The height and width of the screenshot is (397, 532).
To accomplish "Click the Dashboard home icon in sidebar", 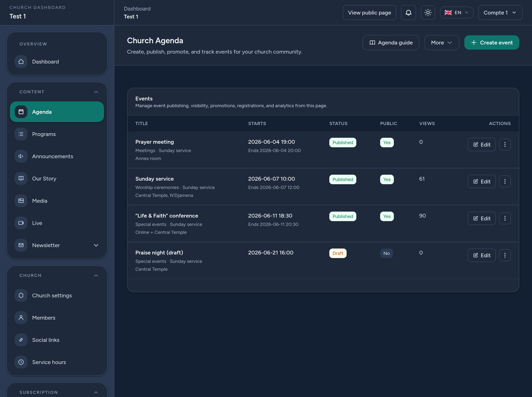I will 21,62.
